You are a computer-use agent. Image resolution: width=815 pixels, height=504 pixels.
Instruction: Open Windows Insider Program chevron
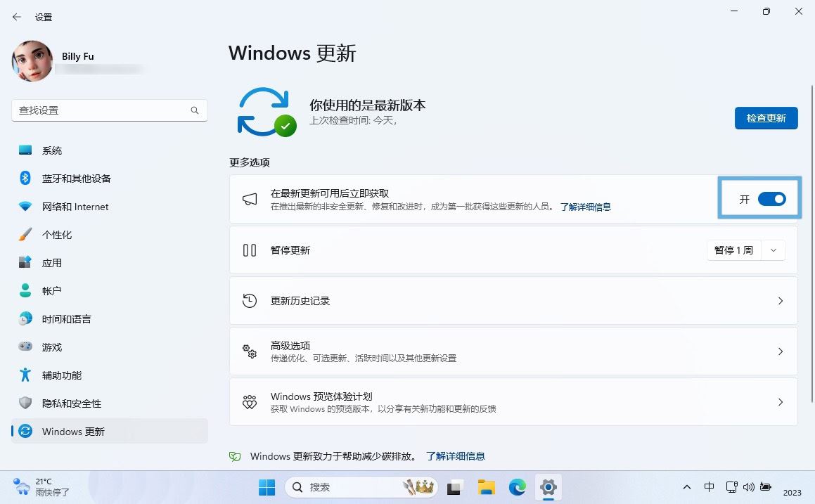pos(780,402)
